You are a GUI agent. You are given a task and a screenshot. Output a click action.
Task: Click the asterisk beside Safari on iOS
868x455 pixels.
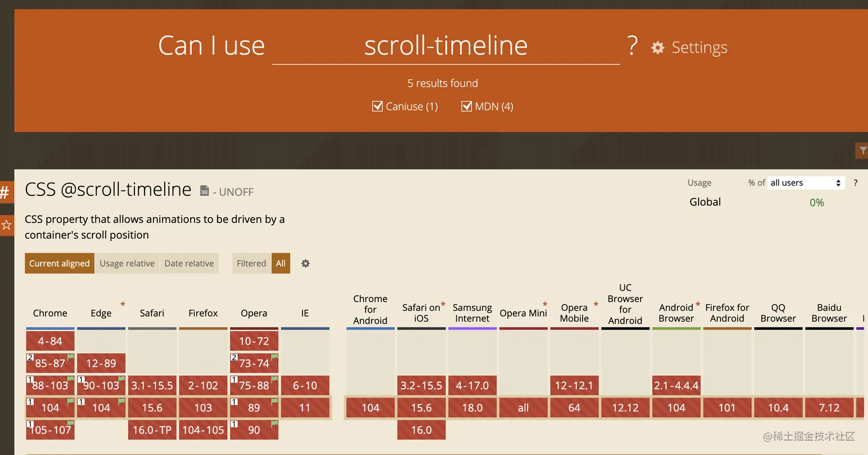443,304
